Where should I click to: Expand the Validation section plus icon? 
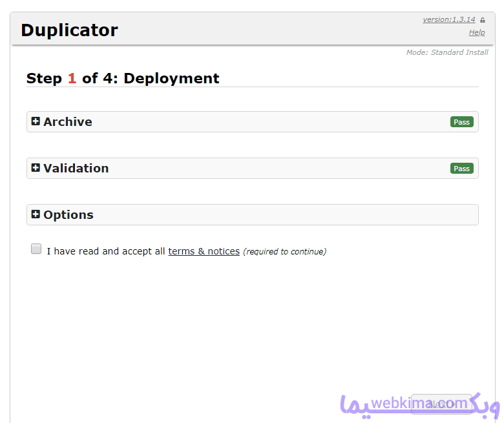coord(36,168)
